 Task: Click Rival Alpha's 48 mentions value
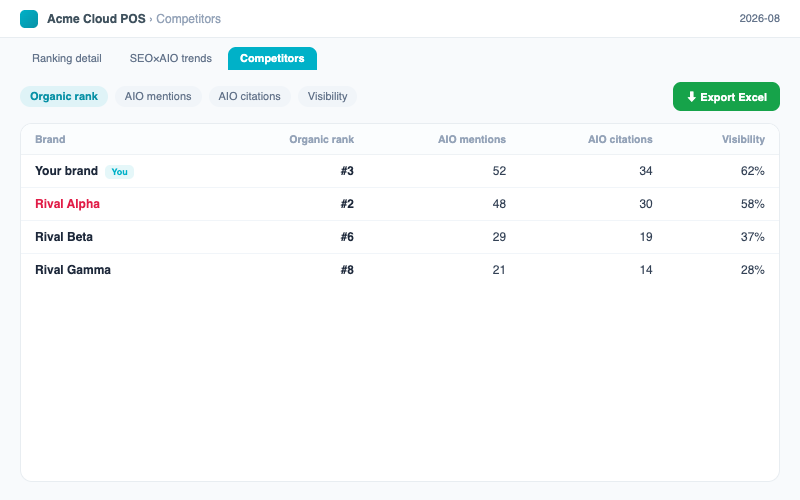(499, 204)
